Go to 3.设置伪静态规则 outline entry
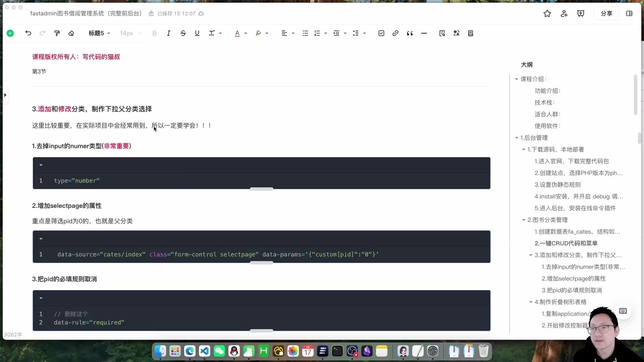This screenshot has width=644, height=362. click(557, 185)
